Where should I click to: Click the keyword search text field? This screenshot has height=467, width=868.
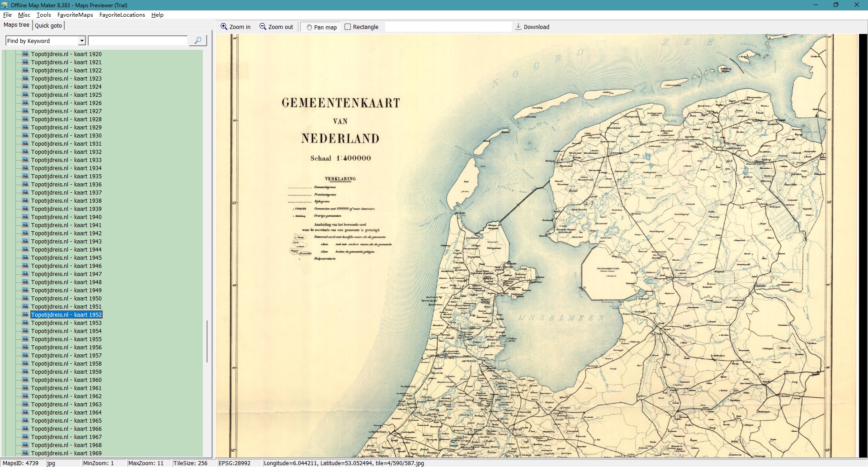pos(137,41)
